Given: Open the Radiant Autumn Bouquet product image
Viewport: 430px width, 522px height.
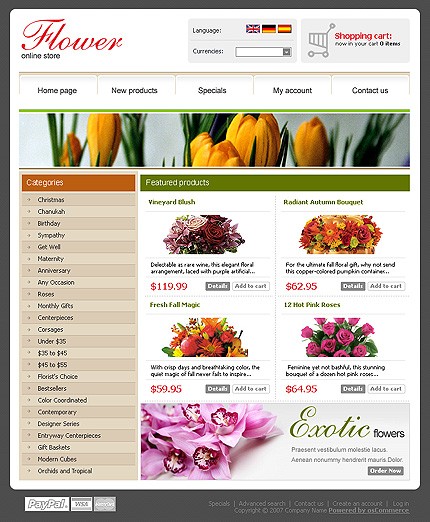Looking at the screenshot, I should point(341,234).
